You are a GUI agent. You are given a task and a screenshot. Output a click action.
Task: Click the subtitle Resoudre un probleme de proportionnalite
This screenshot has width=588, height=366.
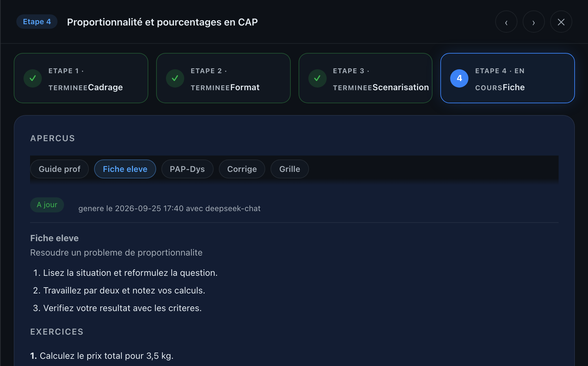pyautogui.click(x=116, y=253)
